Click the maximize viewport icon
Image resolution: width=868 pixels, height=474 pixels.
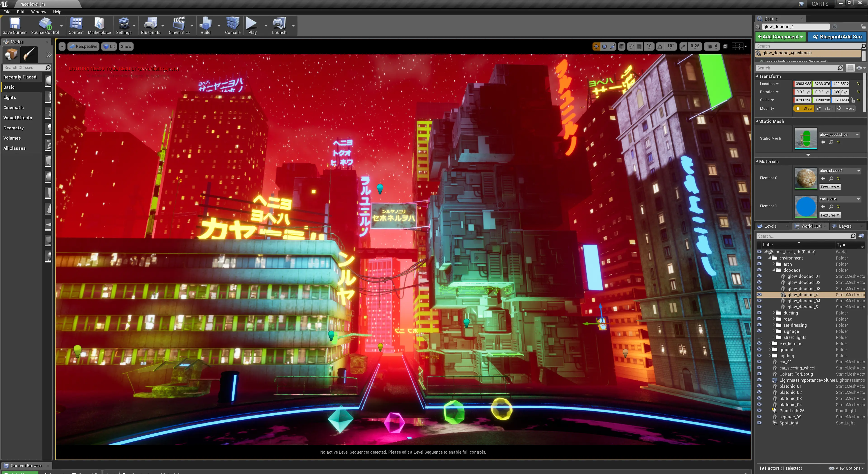coord(725,47)
